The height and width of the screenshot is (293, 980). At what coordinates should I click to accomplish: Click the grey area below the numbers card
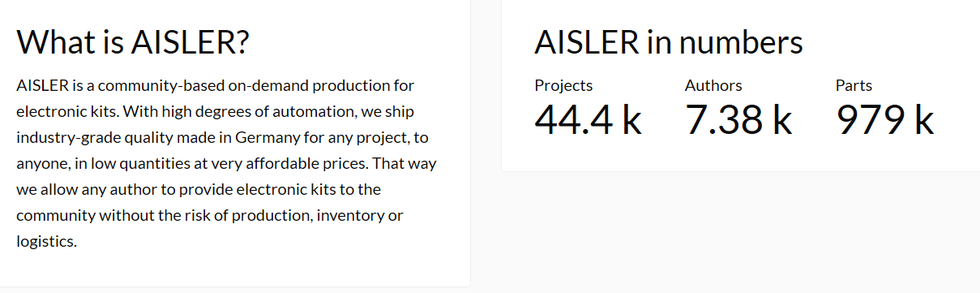[740, 231]
